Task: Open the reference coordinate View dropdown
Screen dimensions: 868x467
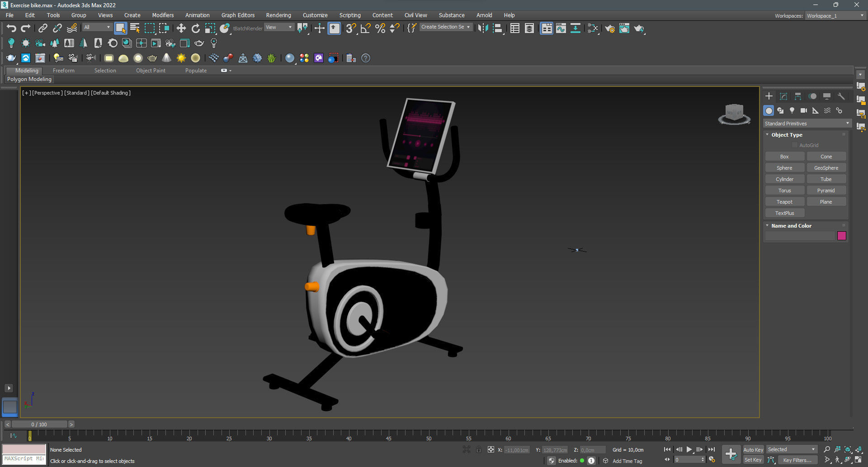Action: [279, 27]
